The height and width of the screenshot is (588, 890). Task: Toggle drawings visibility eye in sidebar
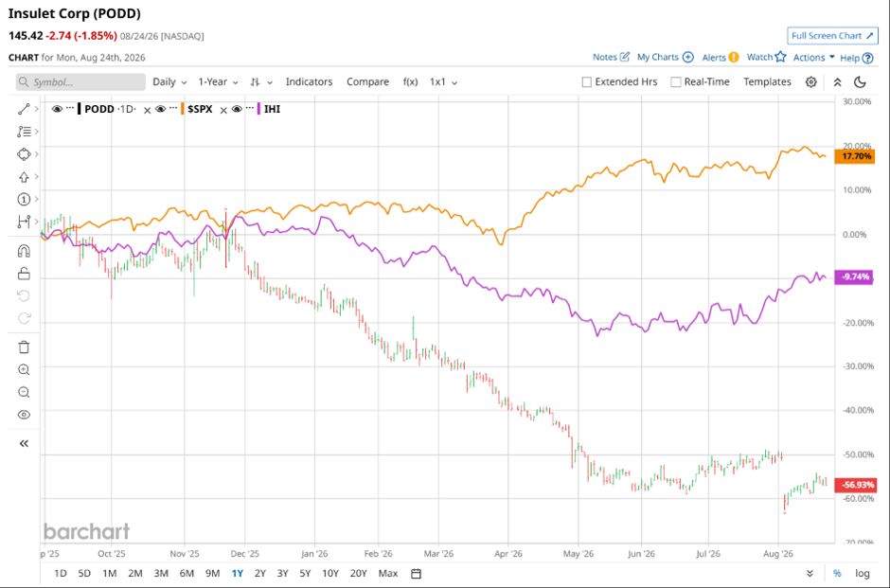click(24, 415)
